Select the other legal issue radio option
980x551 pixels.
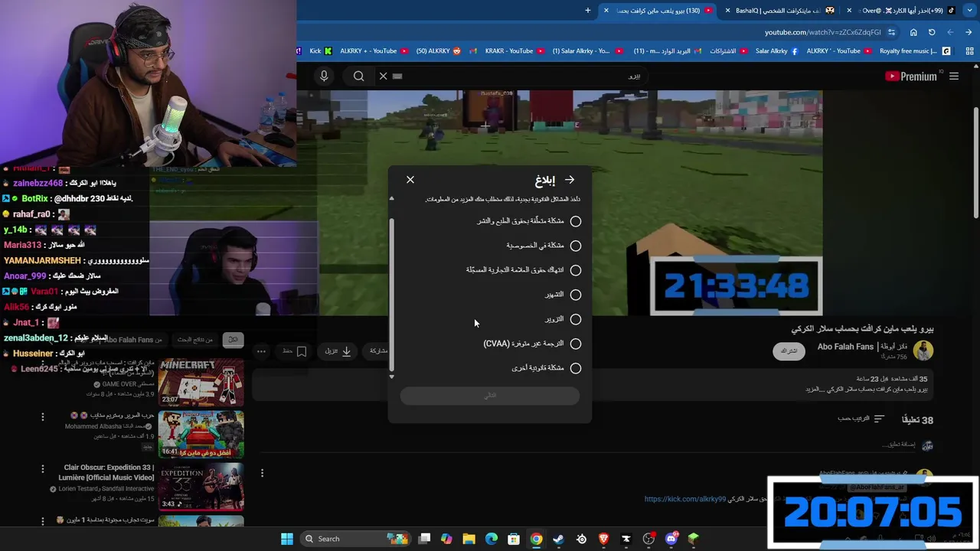click(576, 368)
